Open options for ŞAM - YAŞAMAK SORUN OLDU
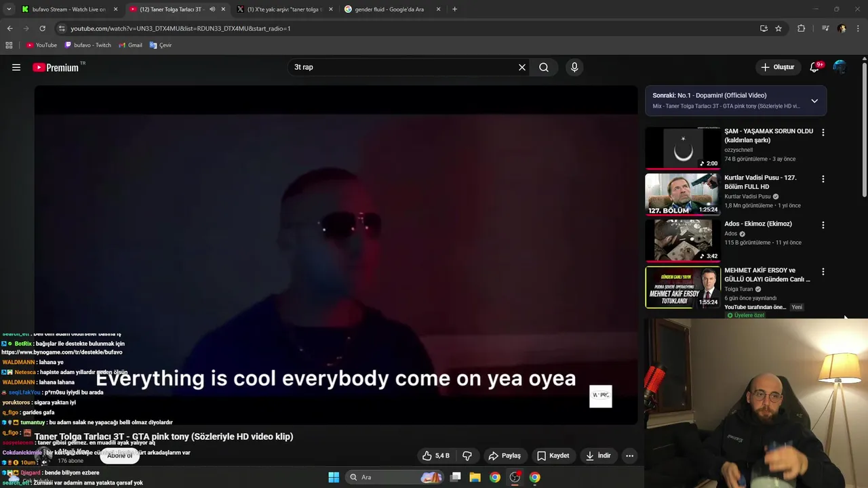The width and height of the screenshot is (868, 488). (x=823, y=132)
